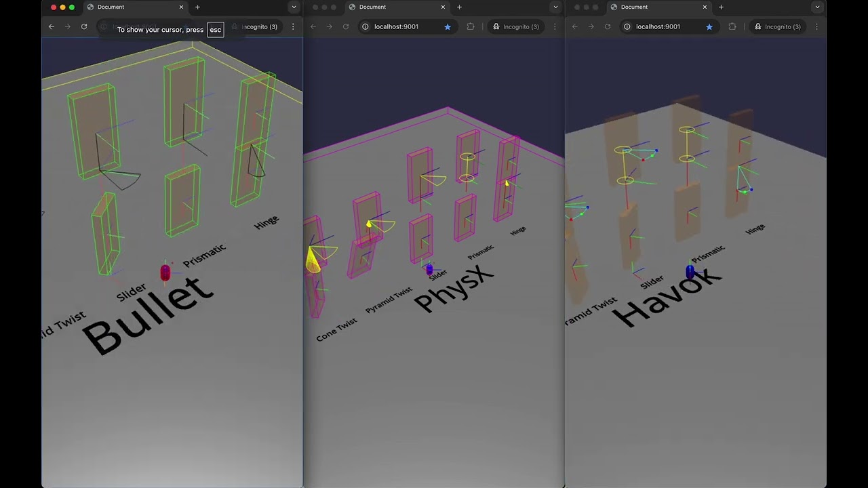The width and height of the screenshot is (868, 488).
Task: Click the Hinge label in the Havok scene
Action: point(755,230)
